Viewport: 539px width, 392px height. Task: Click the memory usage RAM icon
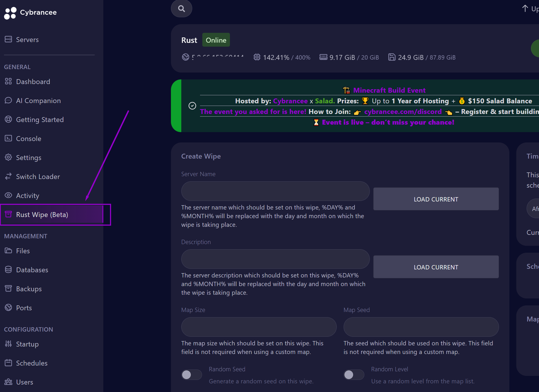coord(323,57)
